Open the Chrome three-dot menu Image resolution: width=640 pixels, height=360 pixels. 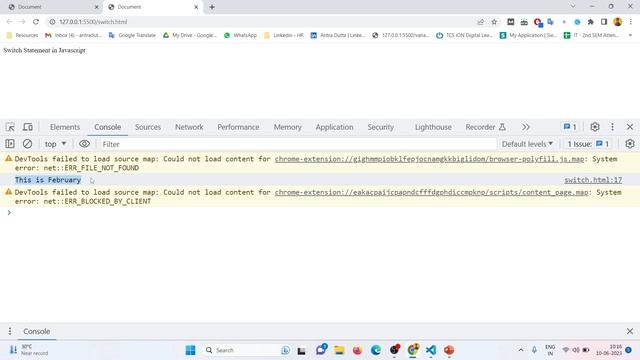[631, 22]
